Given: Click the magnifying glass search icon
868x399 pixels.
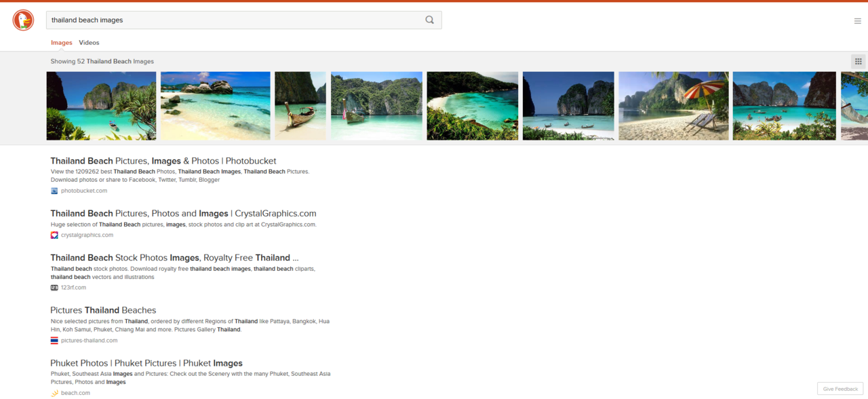Looking at the screenshot, I should pos(429,20).
